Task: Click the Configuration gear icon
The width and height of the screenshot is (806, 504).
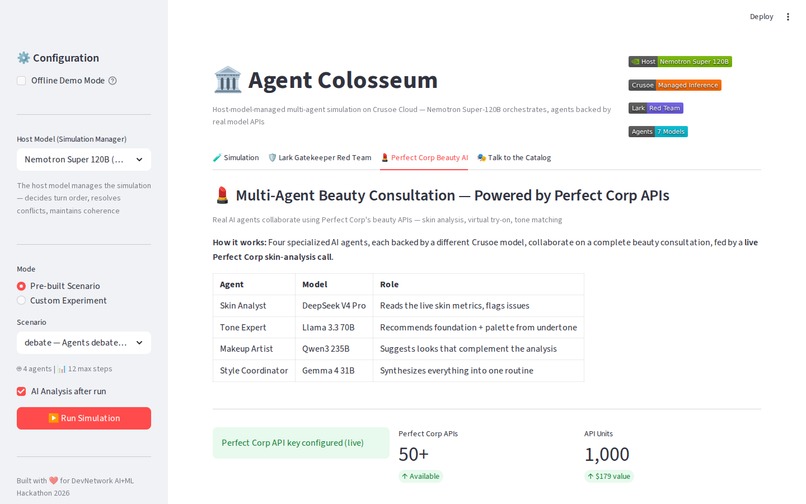Action: (x=23, y=58)
